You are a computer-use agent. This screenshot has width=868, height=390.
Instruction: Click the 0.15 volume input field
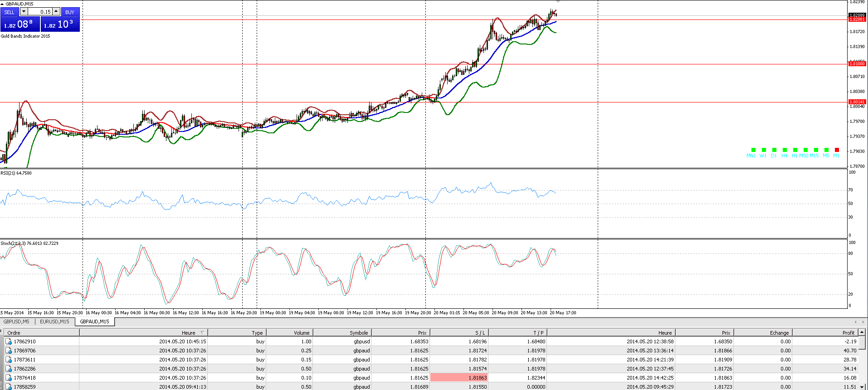(40, 12)
